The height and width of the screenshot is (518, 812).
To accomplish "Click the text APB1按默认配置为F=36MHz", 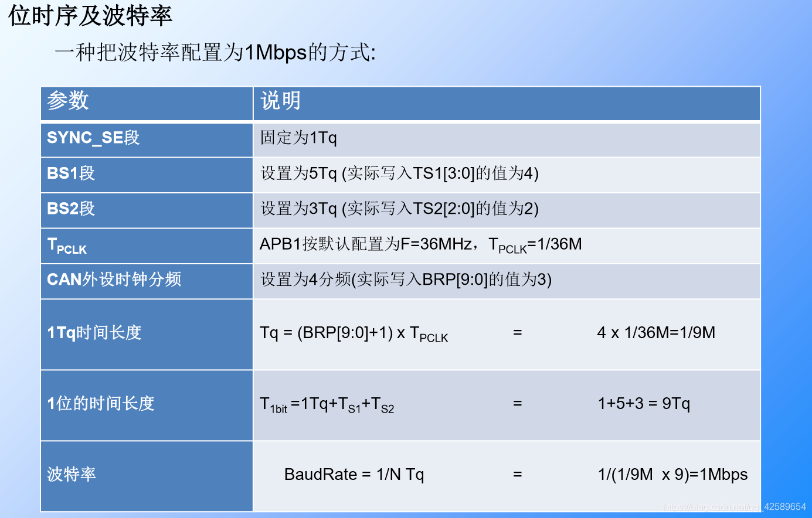I will [x=366, y=244].
